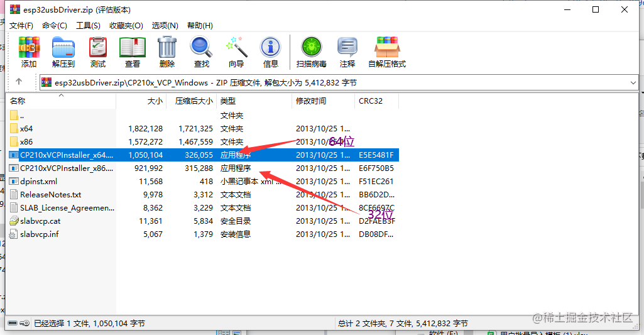The width and height of the screenshot is (644, 335).
Task: Launch the 向导 (Wizard) wand icon
Action: pos(236,52)
